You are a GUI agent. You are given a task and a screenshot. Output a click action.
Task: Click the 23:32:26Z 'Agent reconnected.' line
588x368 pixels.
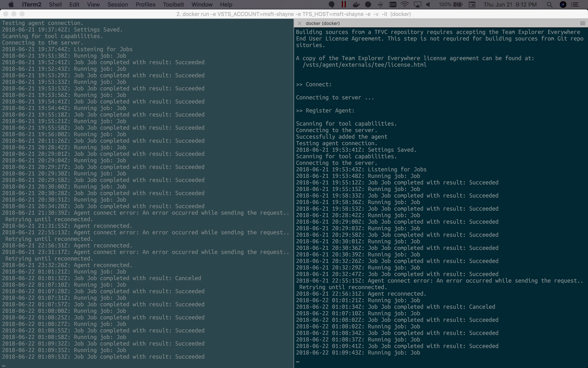point(67,265)
